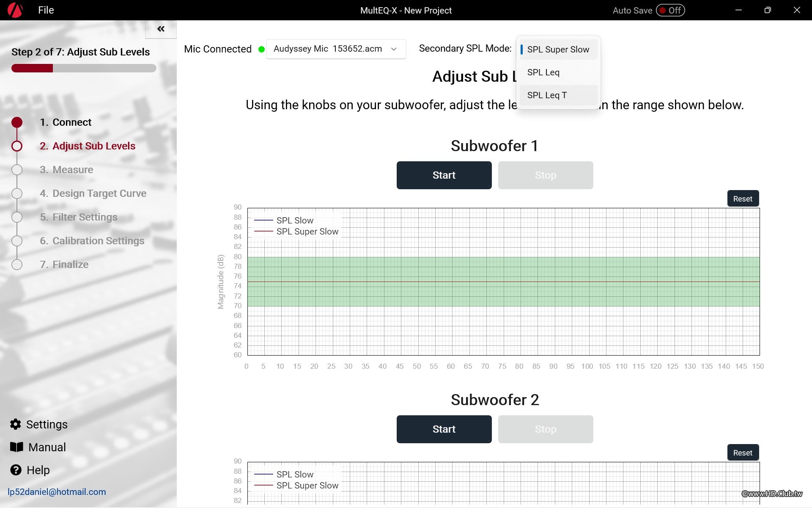Restore down the MultEQ-X window

click(x=768, y=10)
